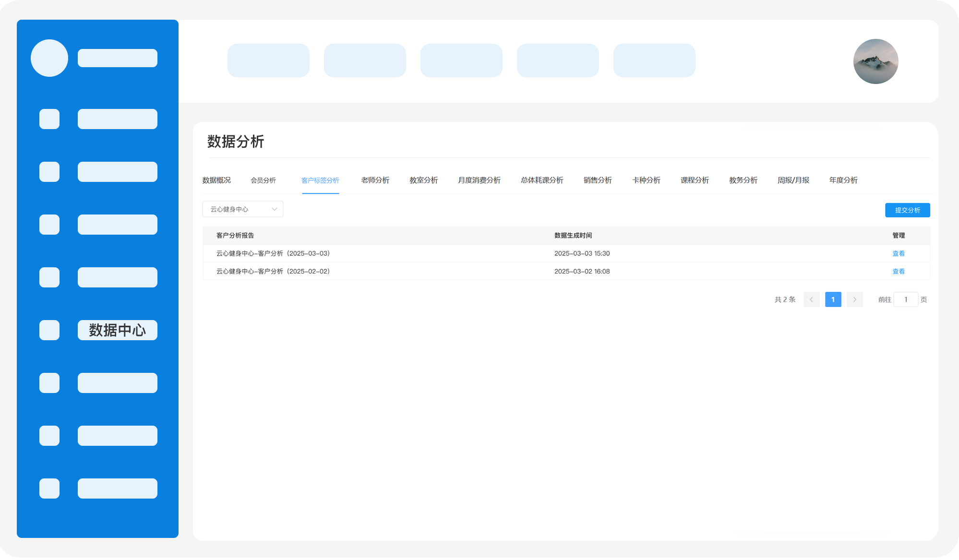This screenshot has width=959, height=560.
Task: Go to next page with right arrow
Action: click(854, 299)
